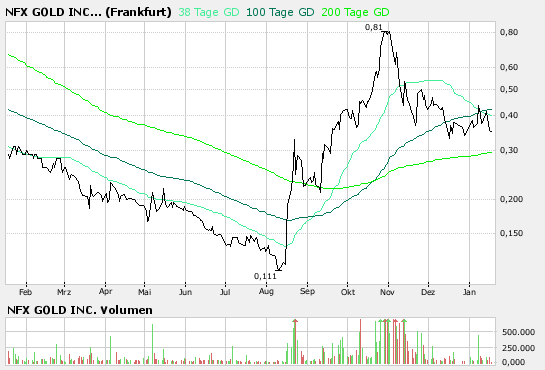545x370 pixels.
Task: Click the 'Nov' month label
Action: point(387,292)
